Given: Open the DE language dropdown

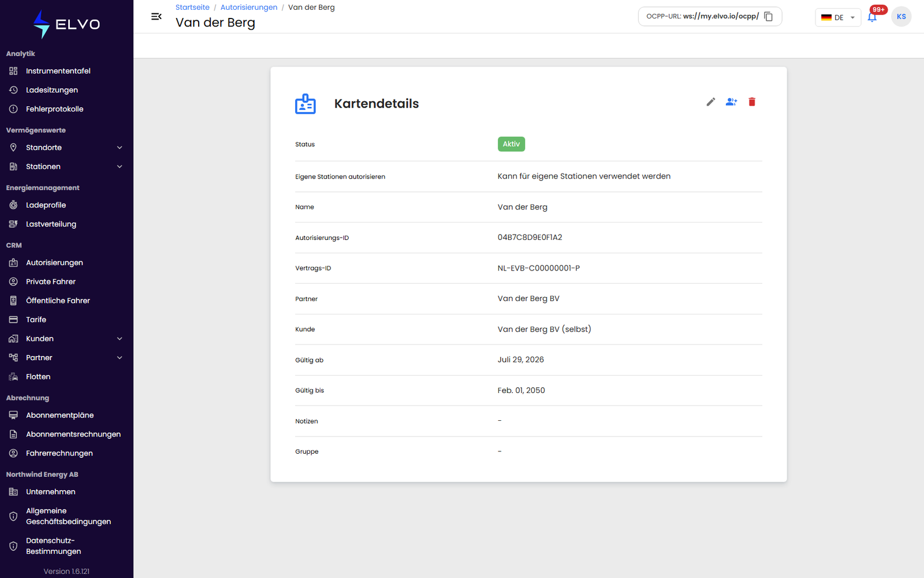Looking at the screenshot, I should (838, 17).
